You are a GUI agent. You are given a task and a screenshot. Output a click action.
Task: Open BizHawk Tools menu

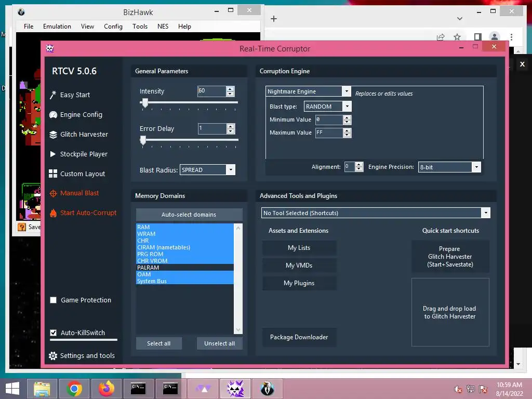tap(140, 26)
